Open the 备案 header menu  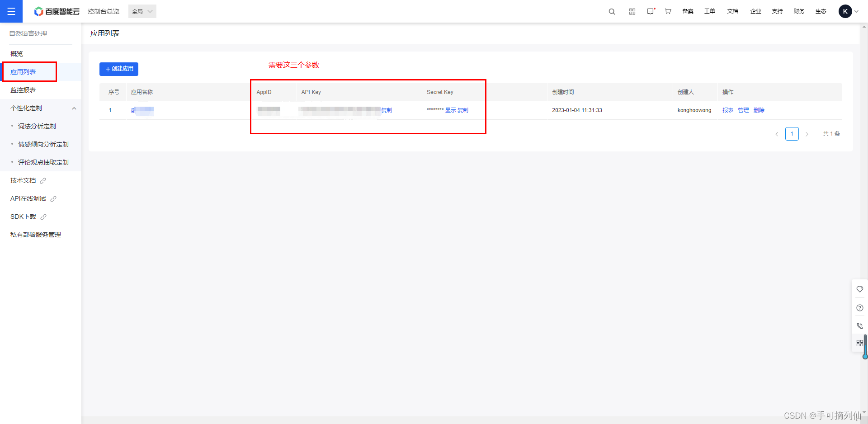pos(688,11)
